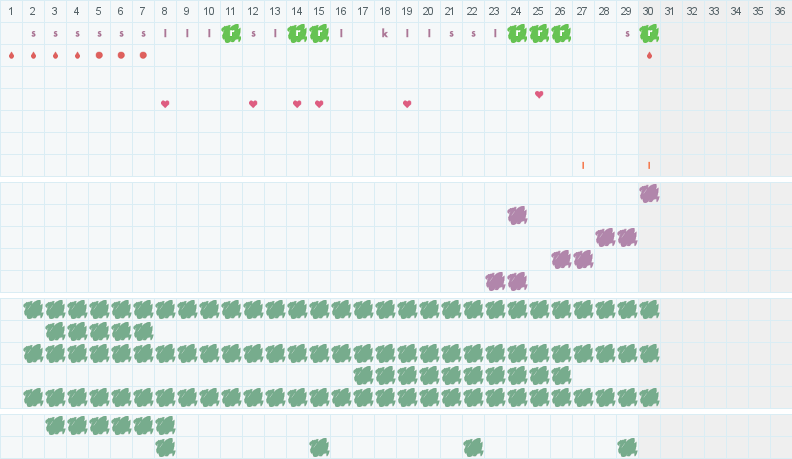
Task: Select the green 'r' mark on day 30
Action: pyautogui.click(x=649, y=33)
